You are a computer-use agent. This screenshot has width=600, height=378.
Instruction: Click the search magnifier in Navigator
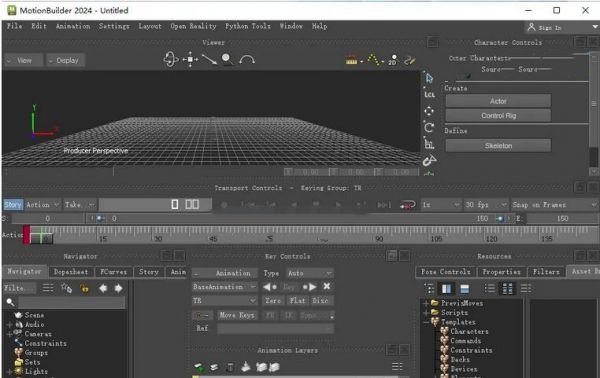[x=10, y=302]
